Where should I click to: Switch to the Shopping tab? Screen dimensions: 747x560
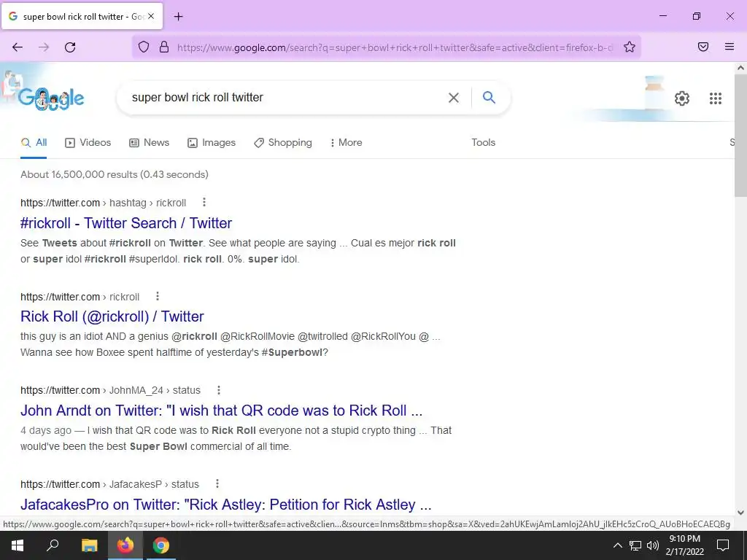283,142
